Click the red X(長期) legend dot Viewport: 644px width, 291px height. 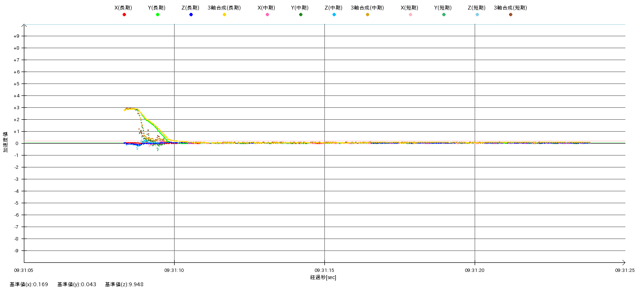click(124, 15)
